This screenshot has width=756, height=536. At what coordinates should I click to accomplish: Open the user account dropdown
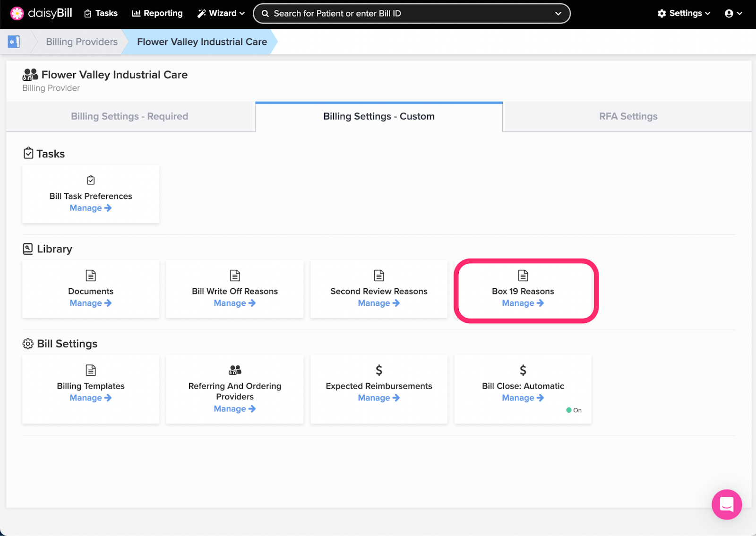pyautogui.click(x=733, y=13)
